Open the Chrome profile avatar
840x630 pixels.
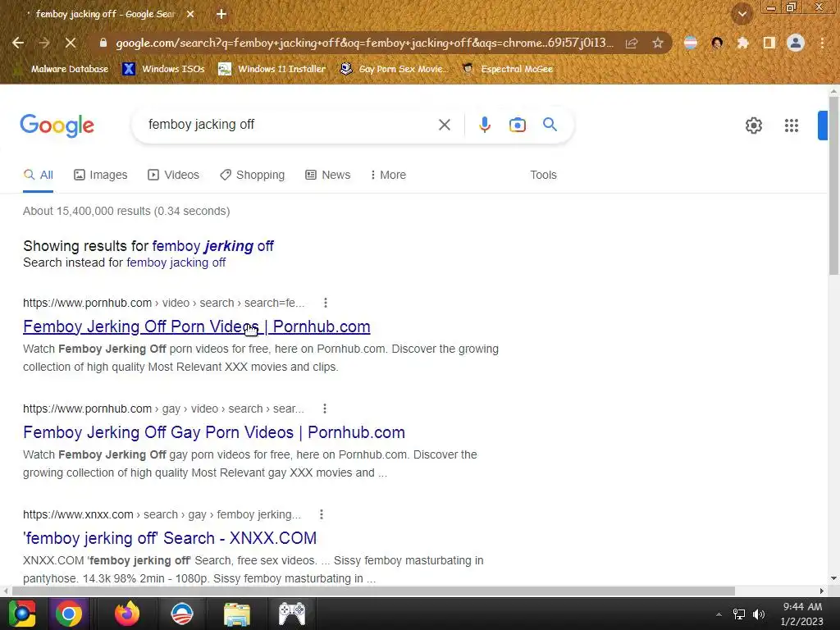(796, 43)
